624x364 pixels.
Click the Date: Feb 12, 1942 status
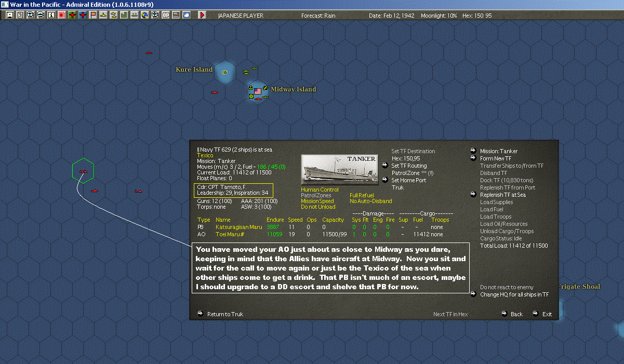coord(392,16)
